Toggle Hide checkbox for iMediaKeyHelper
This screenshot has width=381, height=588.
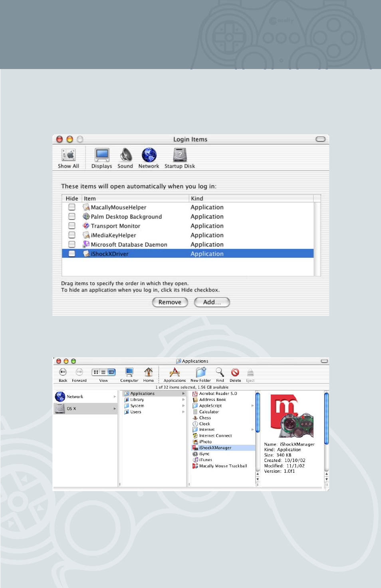point(72,235)
